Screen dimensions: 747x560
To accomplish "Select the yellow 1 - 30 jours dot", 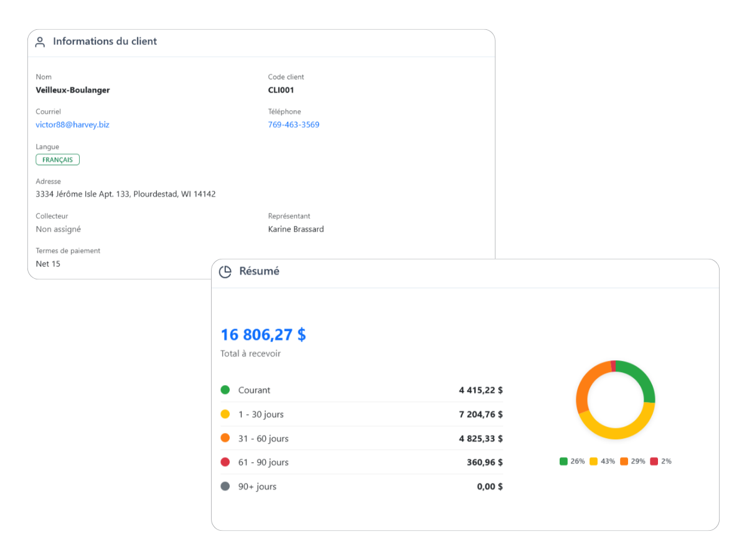I will (x=225, y=414).
